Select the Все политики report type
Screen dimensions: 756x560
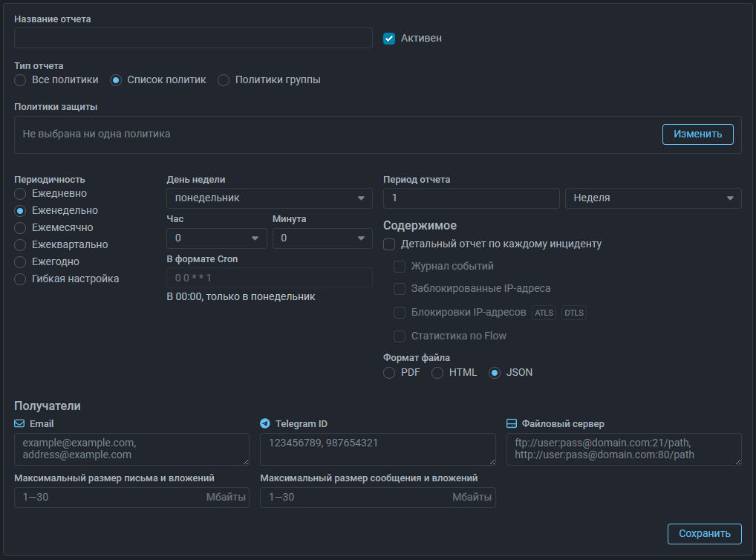pyautogui.click(x=21, y=80)
